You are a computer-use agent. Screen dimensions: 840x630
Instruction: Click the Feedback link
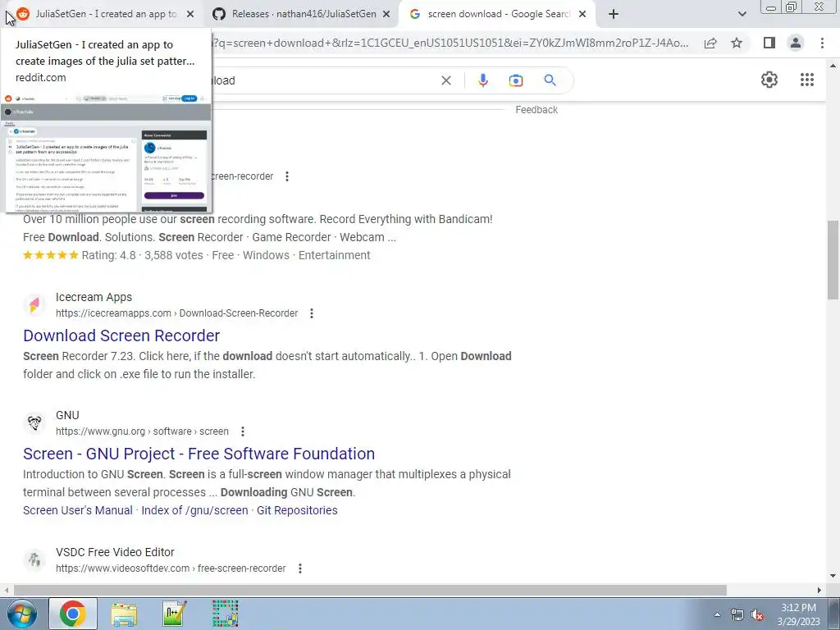(536, 110)
